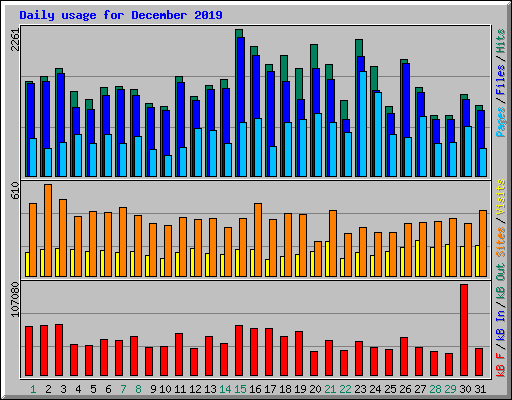Click day label 21 on x-axis

(x=330, y=389)
